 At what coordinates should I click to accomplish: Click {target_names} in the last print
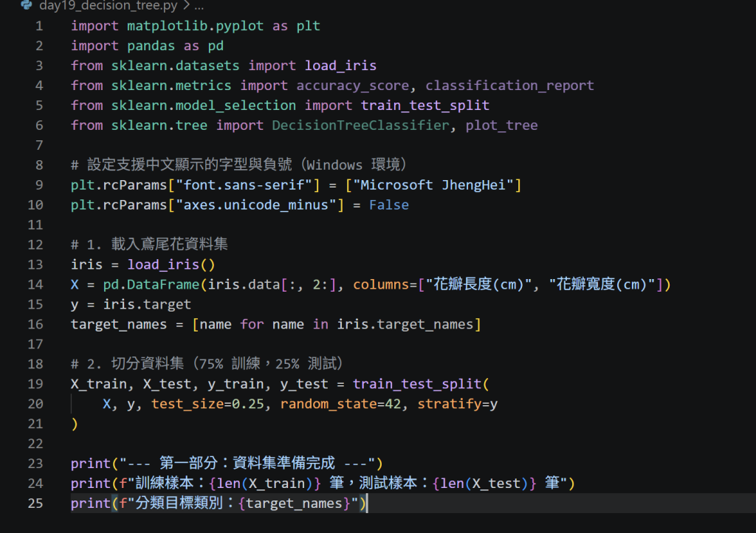tap(294, 503)
